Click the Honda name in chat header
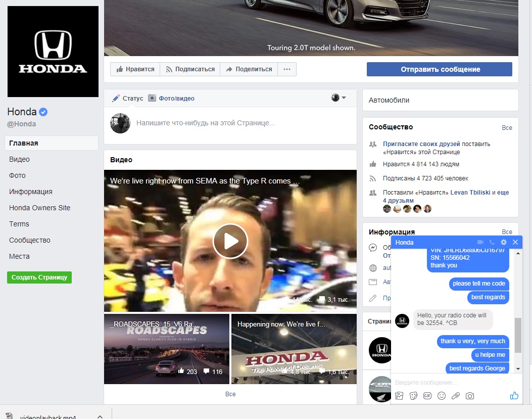 point(404,242)
